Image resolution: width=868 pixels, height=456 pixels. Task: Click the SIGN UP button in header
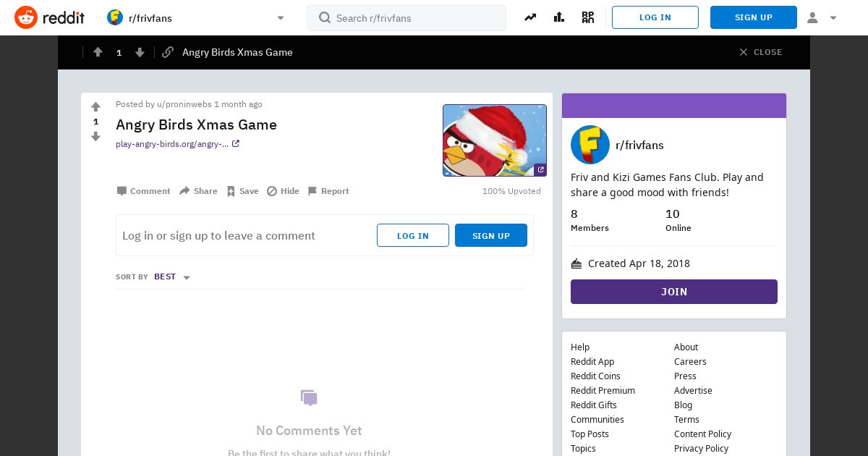click(x=754, y=17)
